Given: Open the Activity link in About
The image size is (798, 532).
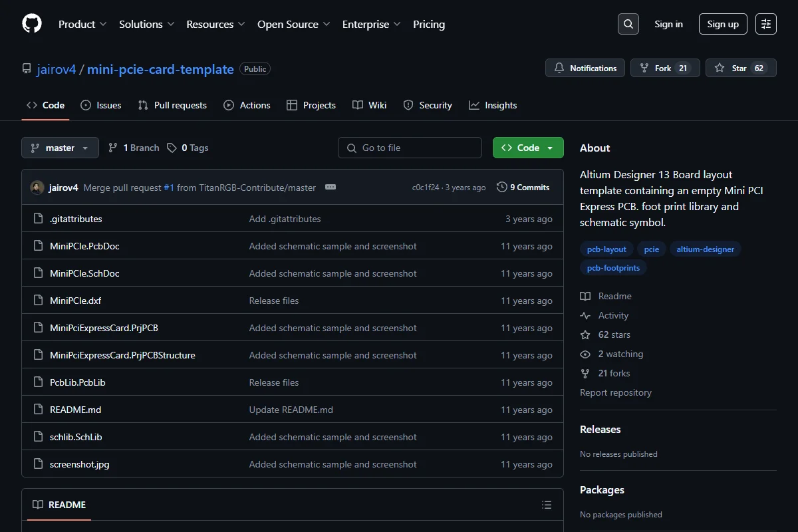Looking at the screenshot, I should click(613, 315).
